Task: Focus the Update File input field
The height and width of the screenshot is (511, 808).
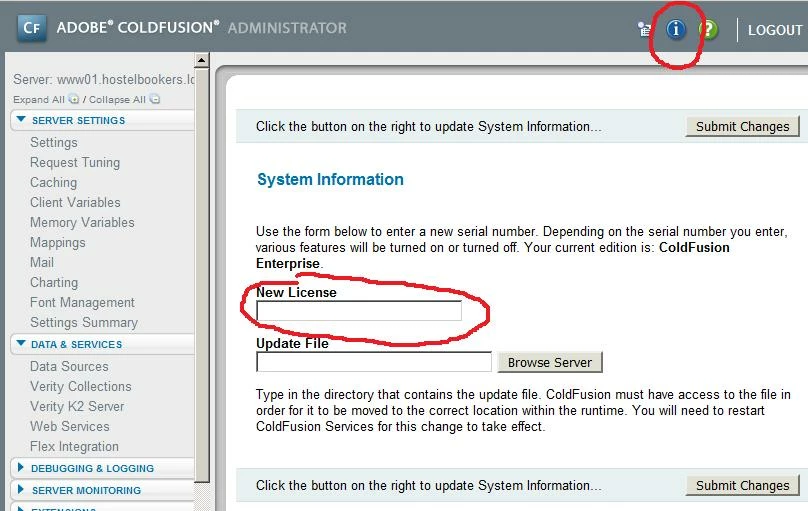Action: [374, 362]
